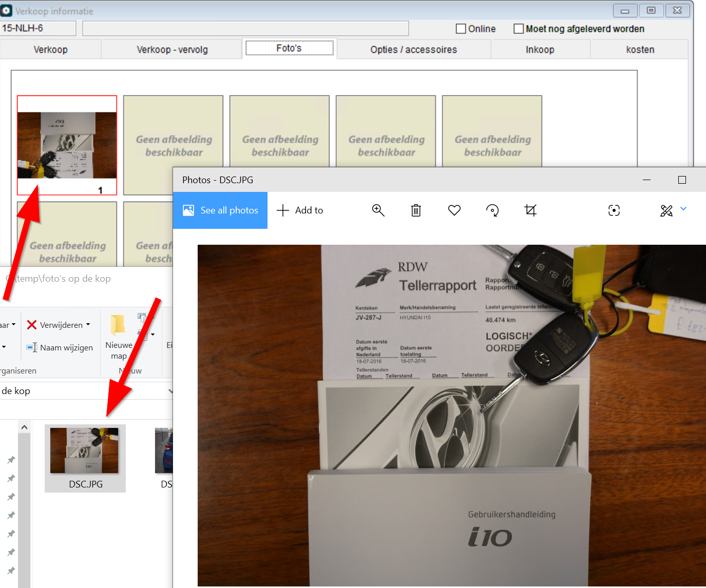Click the Naam wijzigen rename icon
Viewport: 706px width, 588px height.
pos(32,347)
